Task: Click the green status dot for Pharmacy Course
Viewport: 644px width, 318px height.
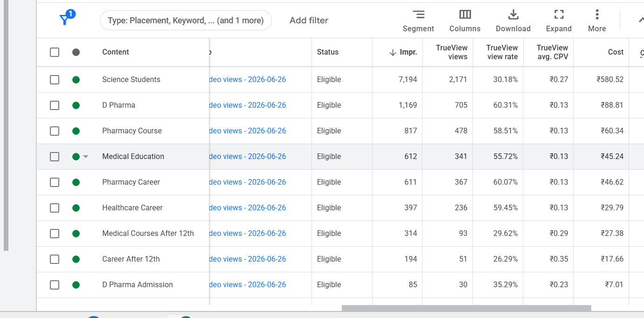Action: 76,131
